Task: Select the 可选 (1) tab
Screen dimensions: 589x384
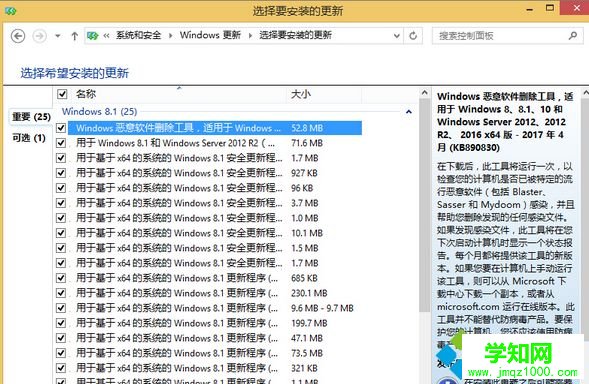Action: (x=29, y=138)
